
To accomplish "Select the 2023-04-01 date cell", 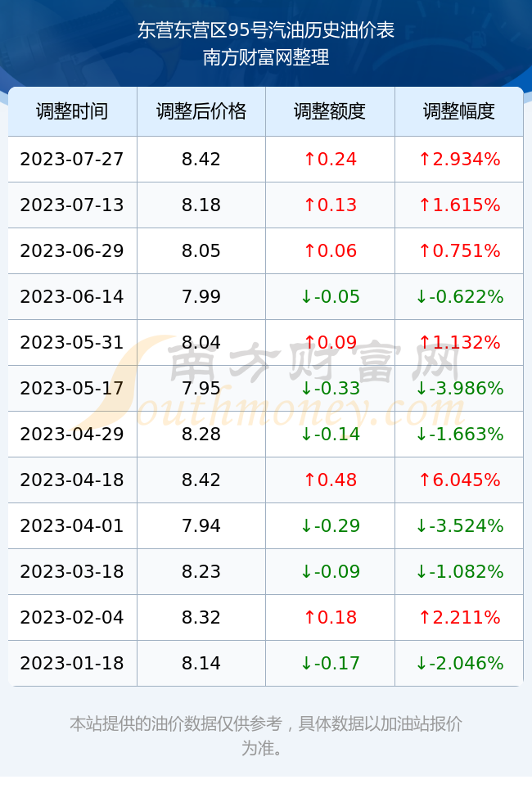I will 72,525.
